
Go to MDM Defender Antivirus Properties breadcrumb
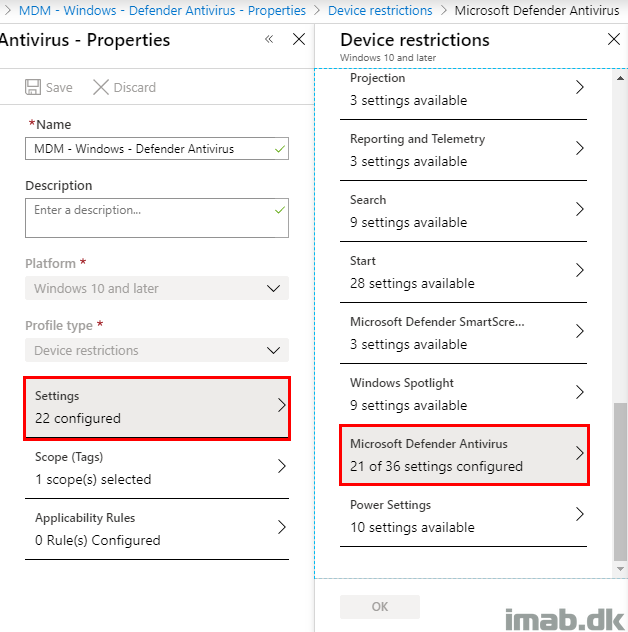162,10
